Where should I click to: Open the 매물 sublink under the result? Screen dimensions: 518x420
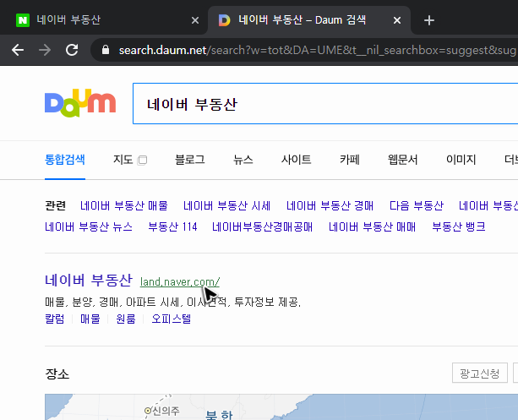tap(90, 319)
